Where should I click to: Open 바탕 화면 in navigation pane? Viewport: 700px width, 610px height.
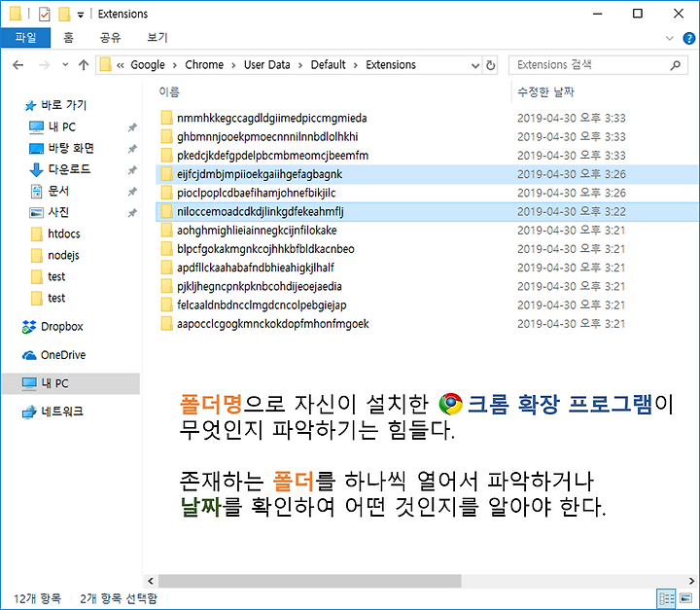[71, 148]
